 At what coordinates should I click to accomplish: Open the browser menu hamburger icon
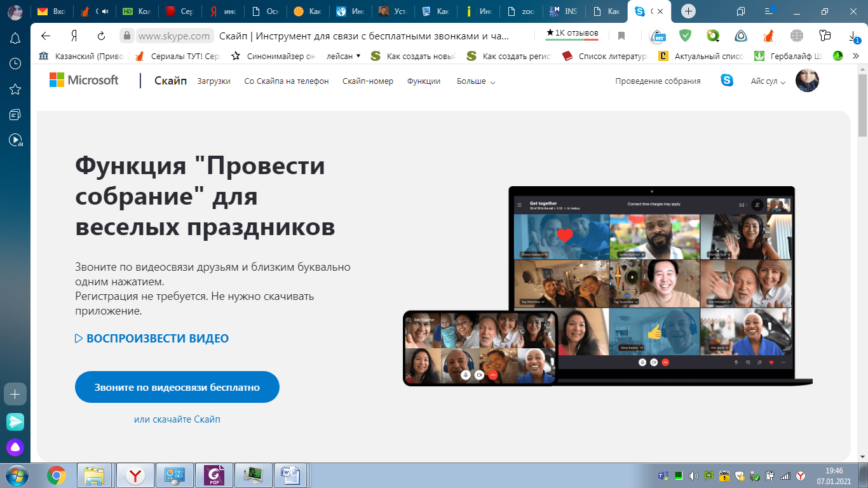(769, 11)
